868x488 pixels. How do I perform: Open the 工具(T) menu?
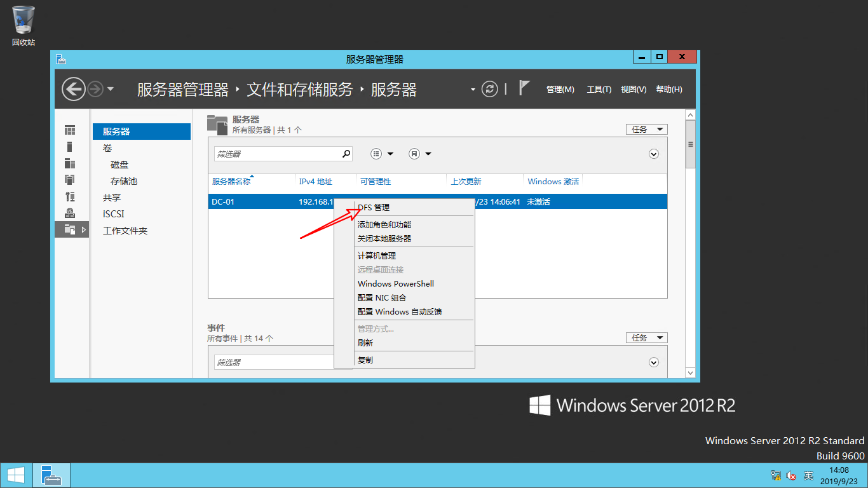point(599,90)
